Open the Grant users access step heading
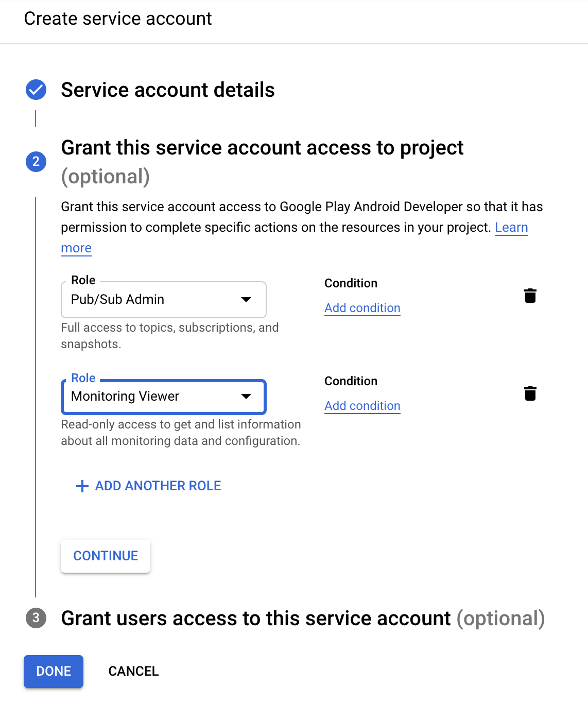 pos(303,618)
